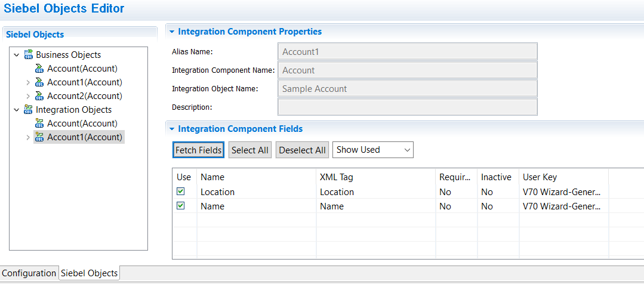
Task: Expand Account1(Account) under Integration Objects
Action: [x=28, y=137]
